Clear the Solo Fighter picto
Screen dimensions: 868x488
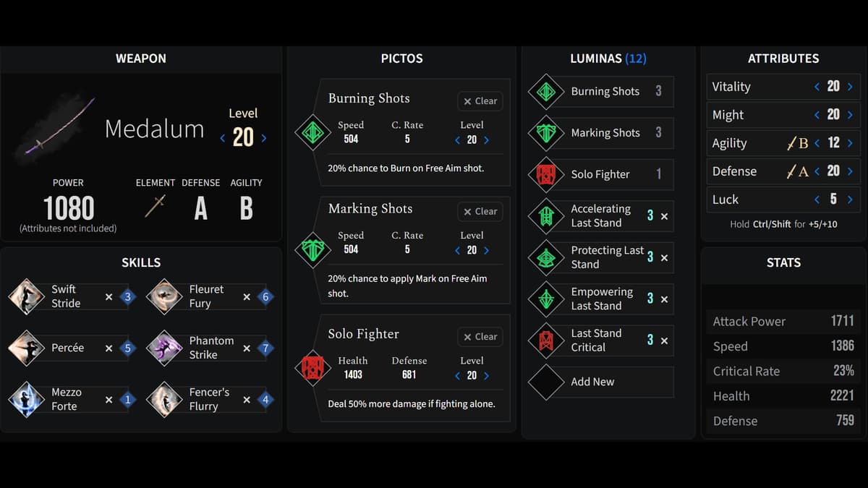[x=480, y=337]
